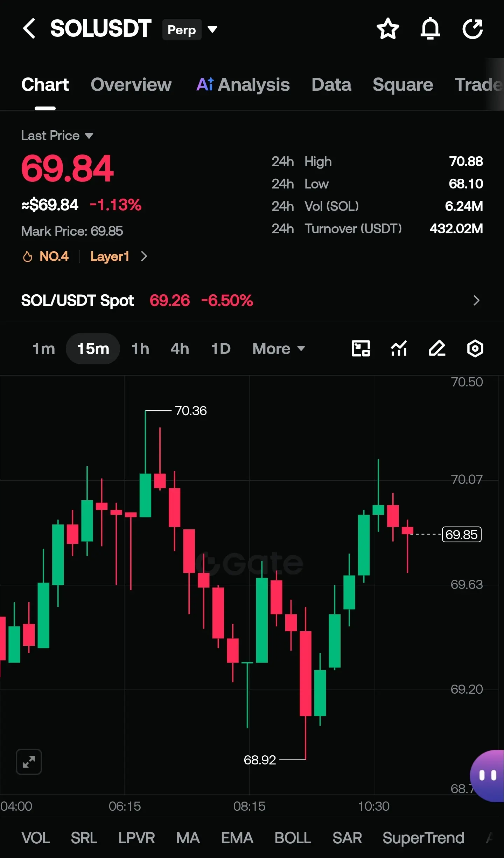This screenshot has height=858, width=504.
Task: Tap the -1.13% change percentage
Action: 115,205
